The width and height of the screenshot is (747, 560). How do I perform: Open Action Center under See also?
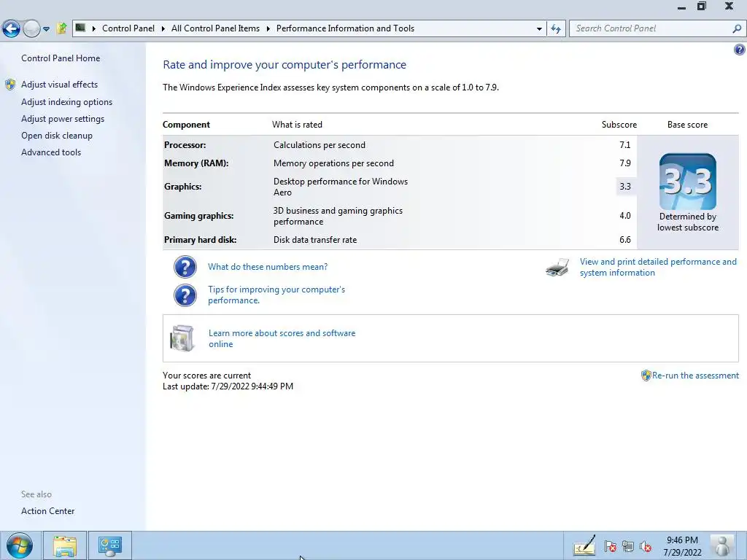tap(47, 511)
